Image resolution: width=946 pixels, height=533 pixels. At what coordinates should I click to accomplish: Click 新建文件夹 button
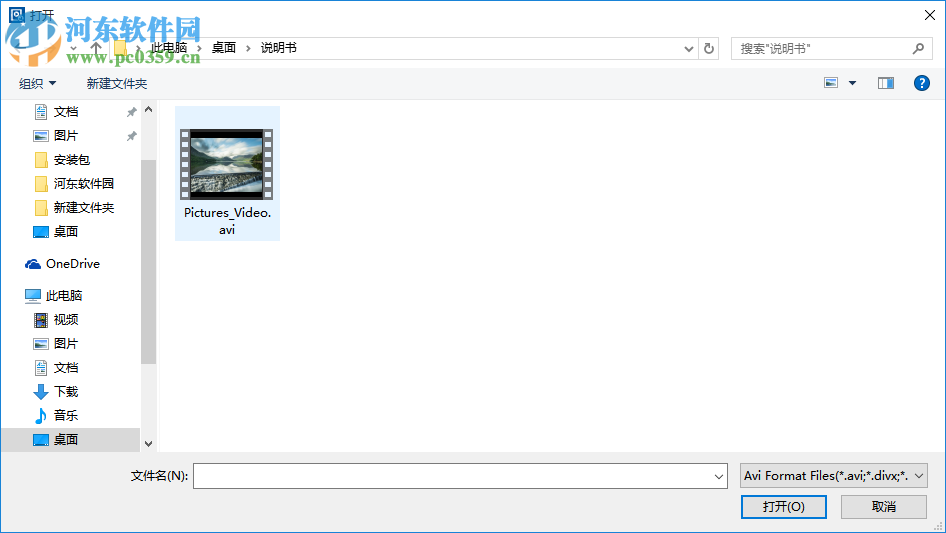(116, 83)
